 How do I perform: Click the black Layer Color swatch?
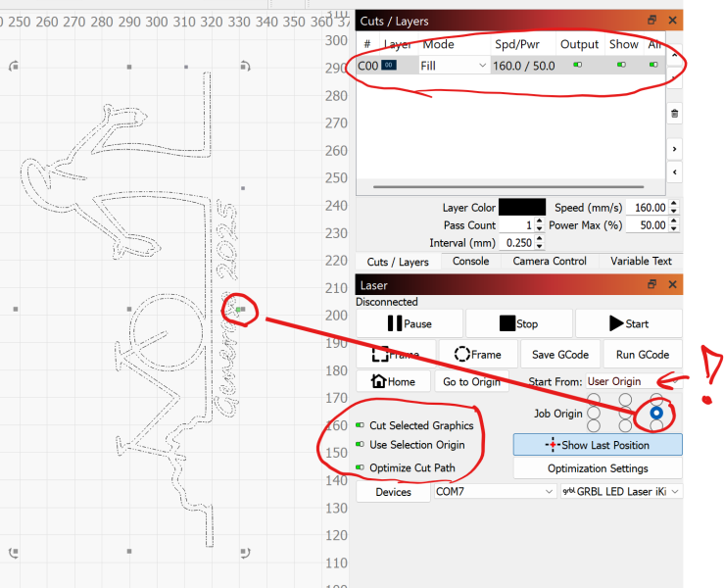[x=522, y=208]
